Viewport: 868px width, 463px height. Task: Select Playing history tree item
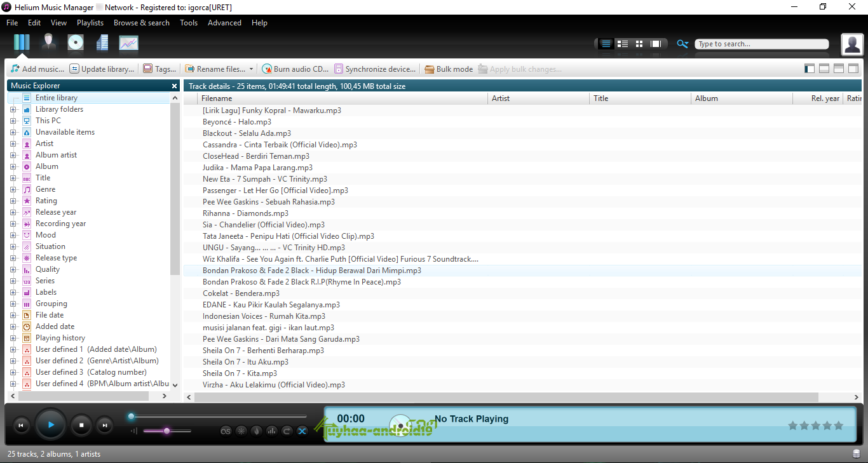click(x=60, y=338)
